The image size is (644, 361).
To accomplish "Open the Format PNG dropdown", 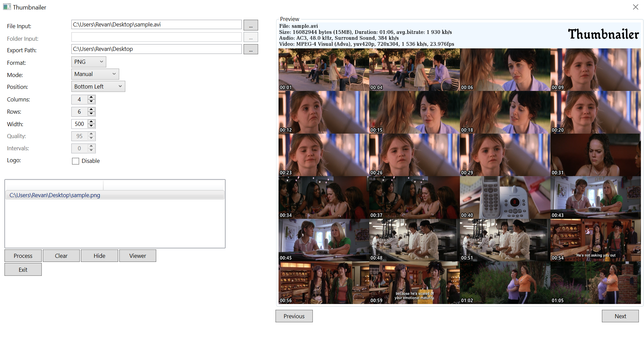I will point(89,62).
